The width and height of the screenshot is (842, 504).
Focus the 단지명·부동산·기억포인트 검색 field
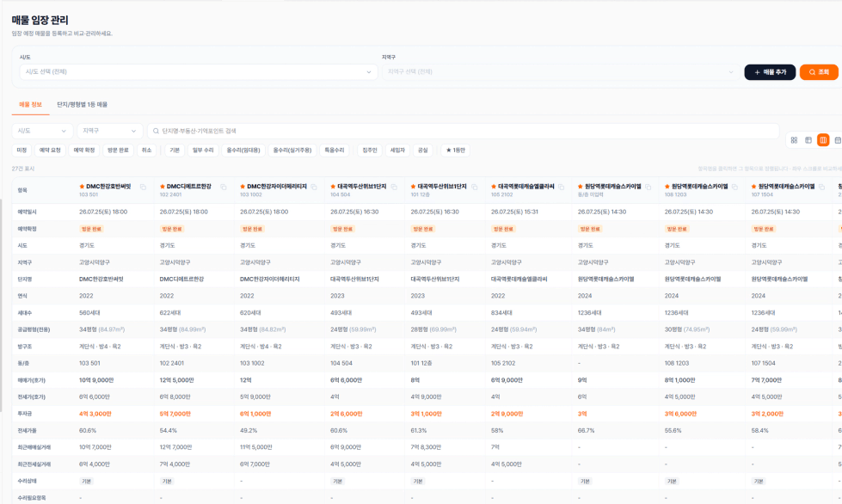(x=463, y=131)
